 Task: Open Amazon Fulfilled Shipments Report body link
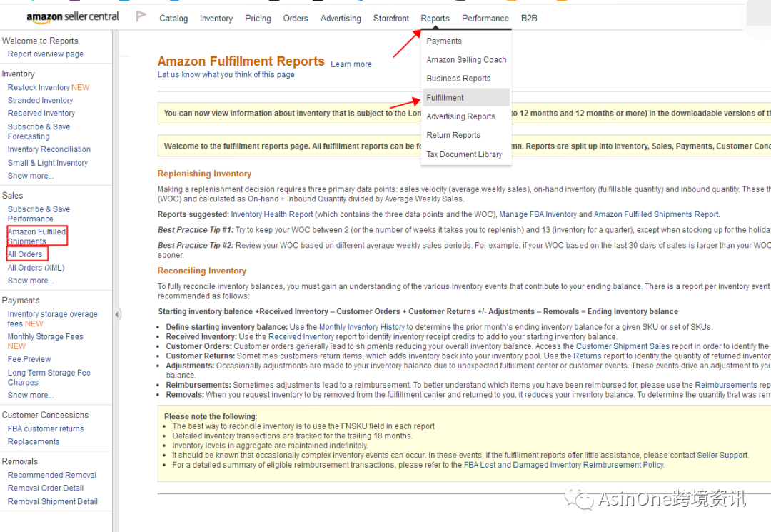pos(657,214)
